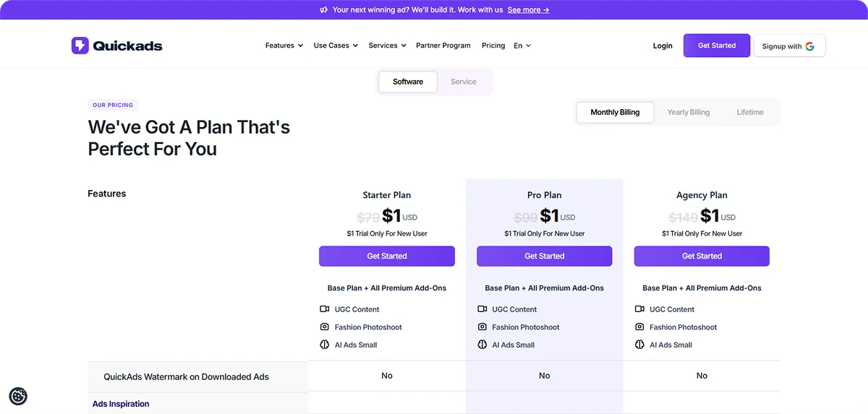
Task: Click Starter Plan Base Plan + All Premium Add-Ons
Action: click(387, 288)
